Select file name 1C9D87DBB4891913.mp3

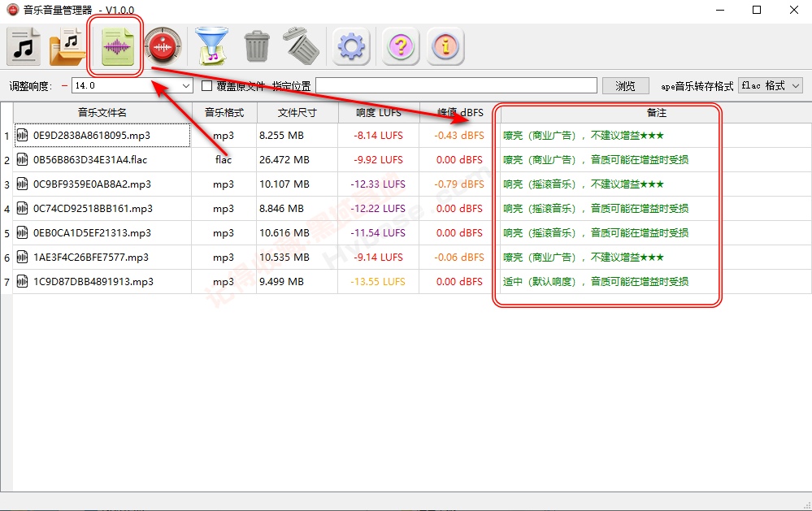click(93, 282)
